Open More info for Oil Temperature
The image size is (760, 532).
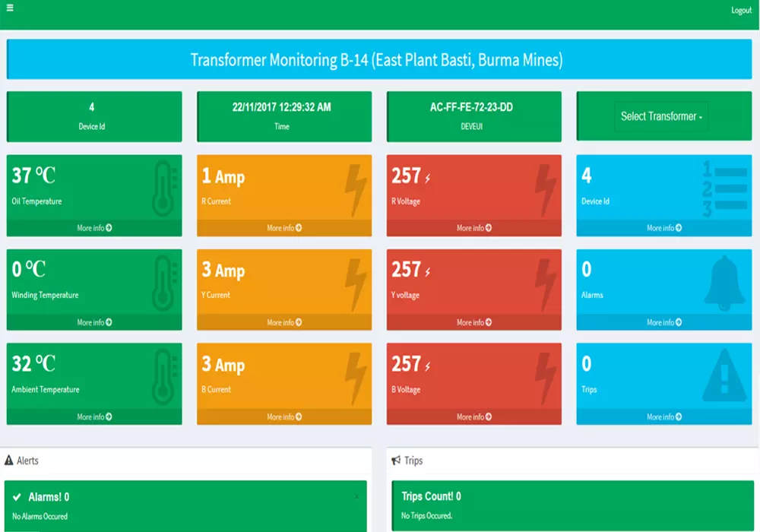tap(94, 227)
